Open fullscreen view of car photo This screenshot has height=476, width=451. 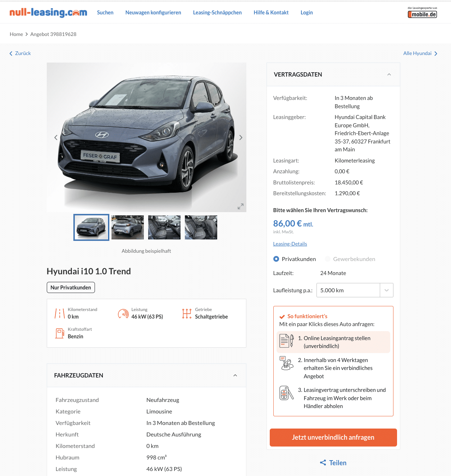(x=241, y=206)
